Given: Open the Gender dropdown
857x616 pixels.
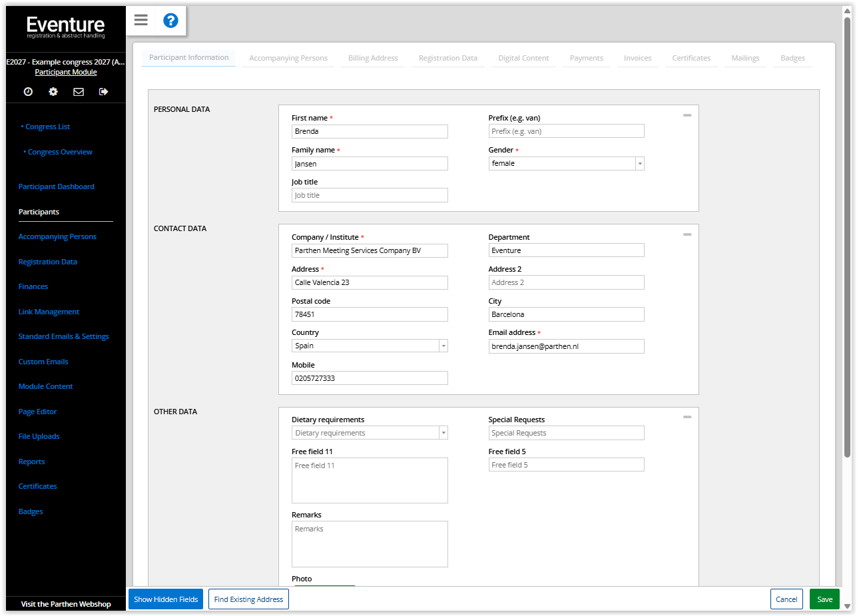Looking at the screenshot, I should (x=639, y=164).
